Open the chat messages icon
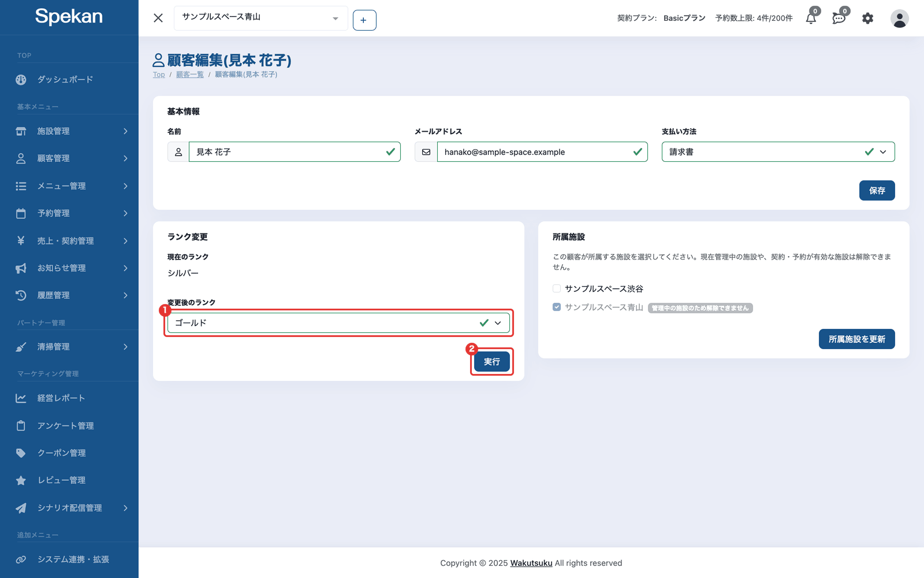924x578 pixels. 839,18
